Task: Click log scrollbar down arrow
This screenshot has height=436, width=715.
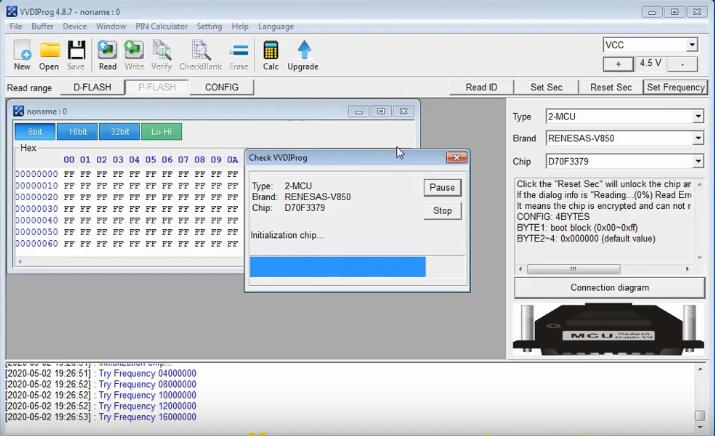Action: [700, 427]
